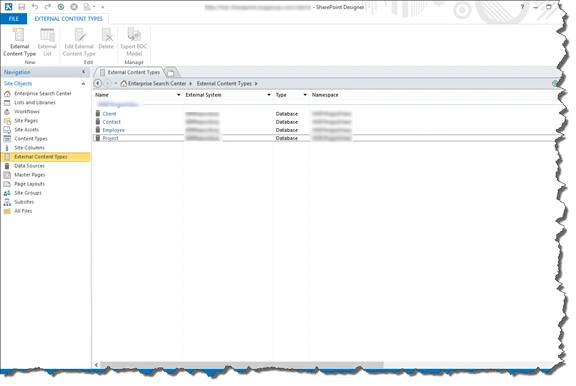The image size is (576, 386).
Task: Open Lists and Libraries in navigation
Action: [x=35, y=102]
